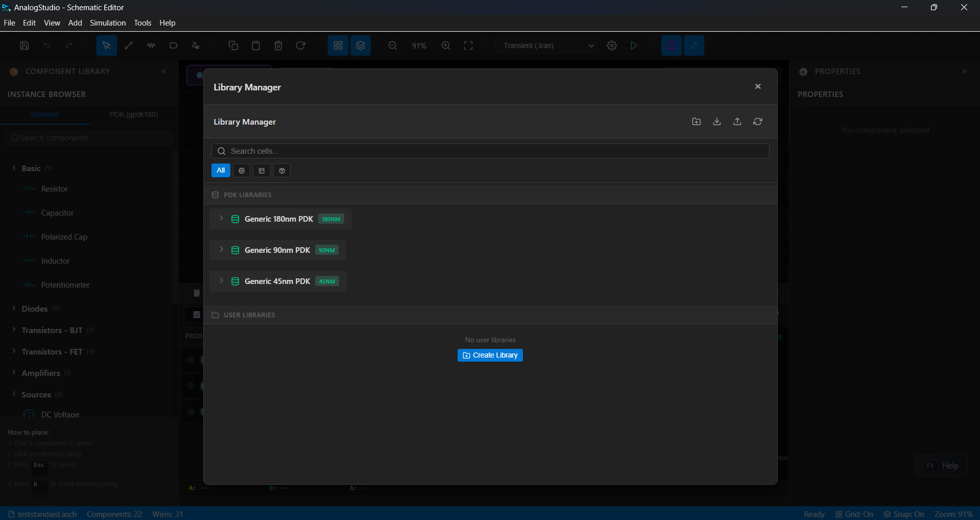This screenshot has height=520, width=980.
Task: Toggle the layers toolbar button
Action: pyautogui.click(x=361, y=45)
